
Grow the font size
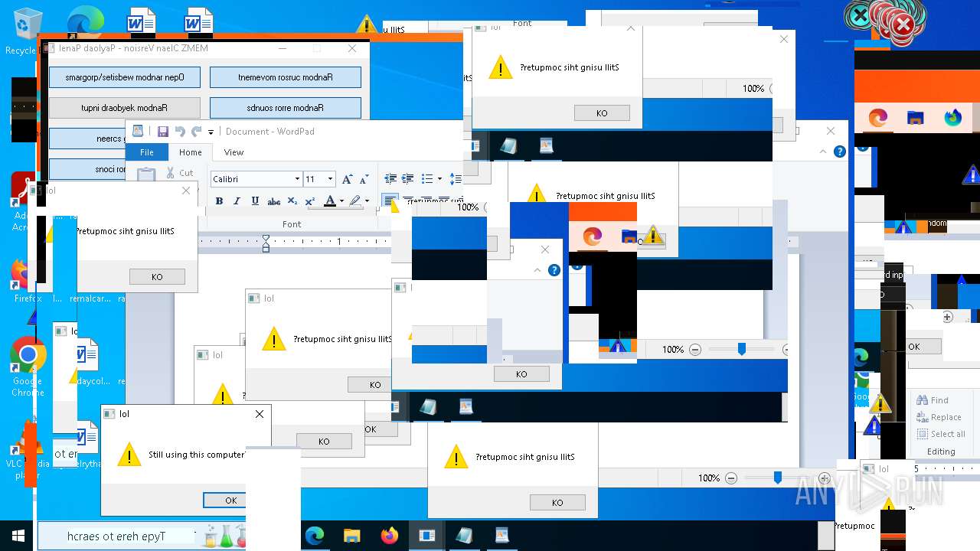[347, 179]
